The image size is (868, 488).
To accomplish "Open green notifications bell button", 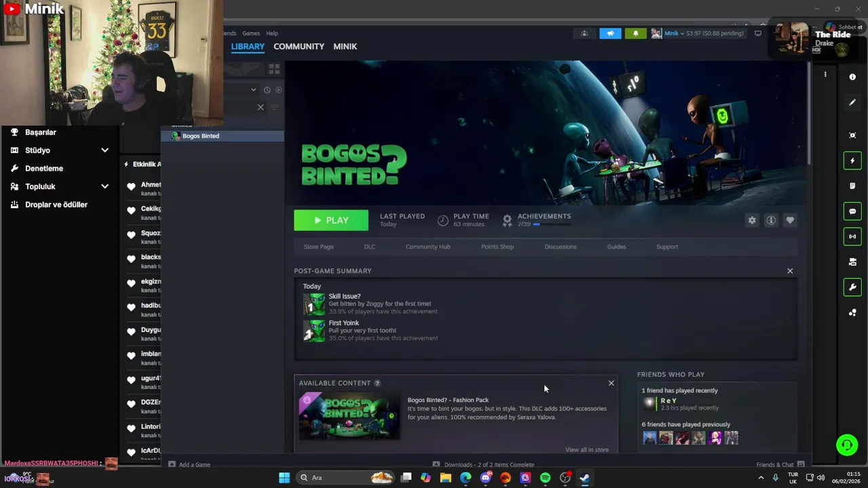I will (x=635, y=33).
